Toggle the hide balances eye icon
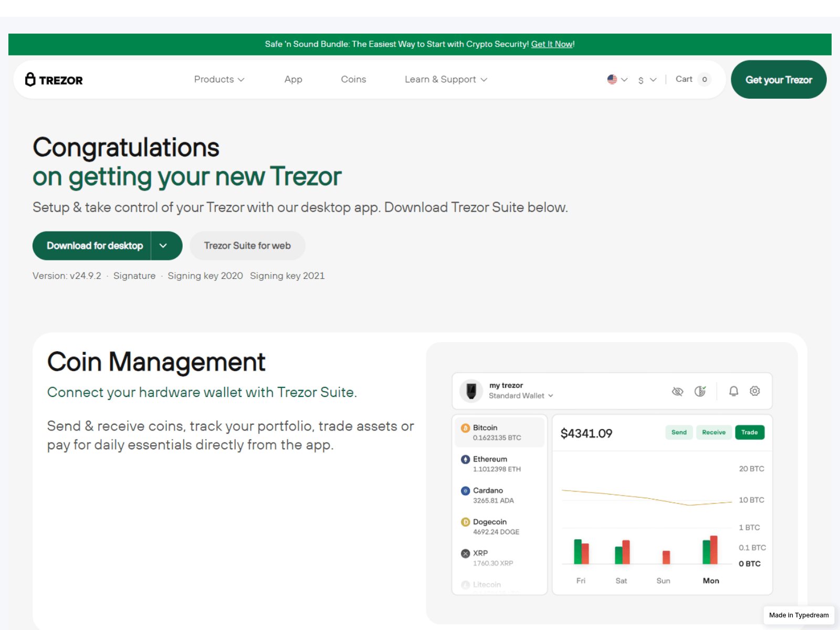 click(x=678, y=391)
